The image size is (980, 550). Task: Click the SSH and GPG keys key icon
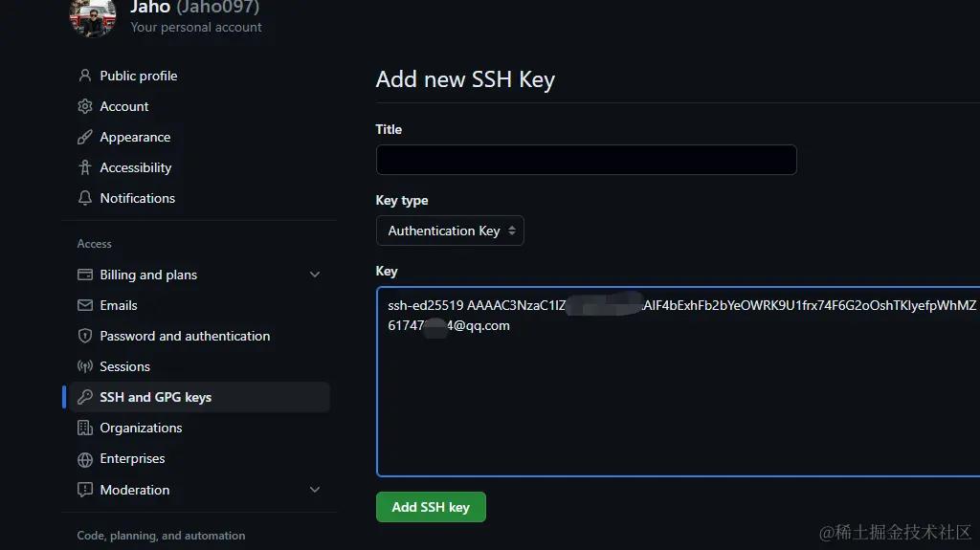[85, 397]
